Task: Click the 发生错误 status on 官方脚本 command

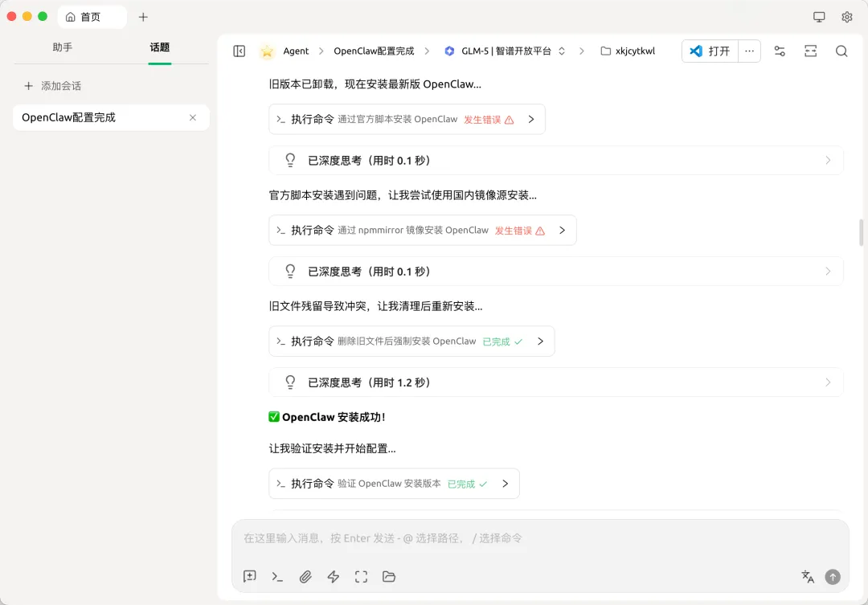Action: pyautogui.click(x=489, y=119)
